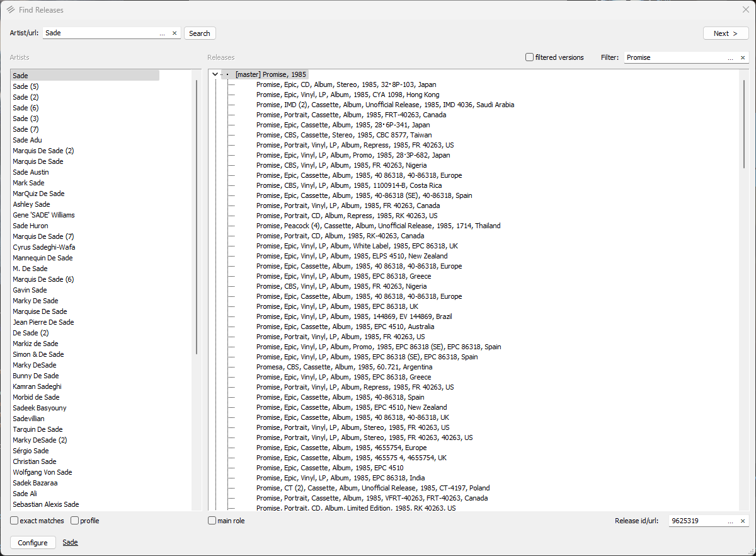Select the IMD 4036 Saudi Arabia cassette release
Image resolution: width=756 pixels, height=556 pixels.
(x=385, y=105)
